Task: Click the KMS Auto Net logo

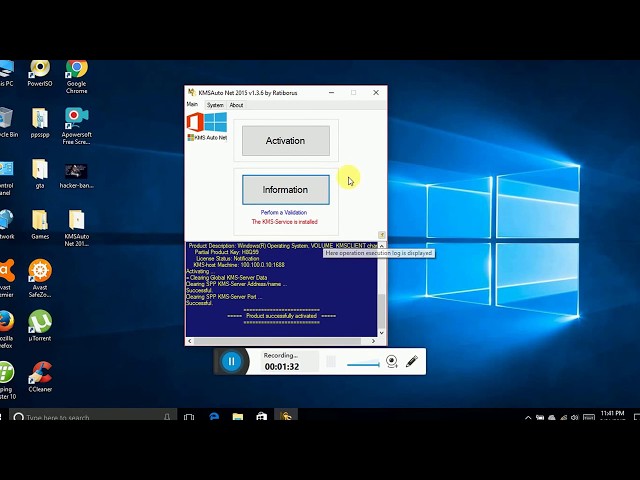Action: tap(207, 127)
